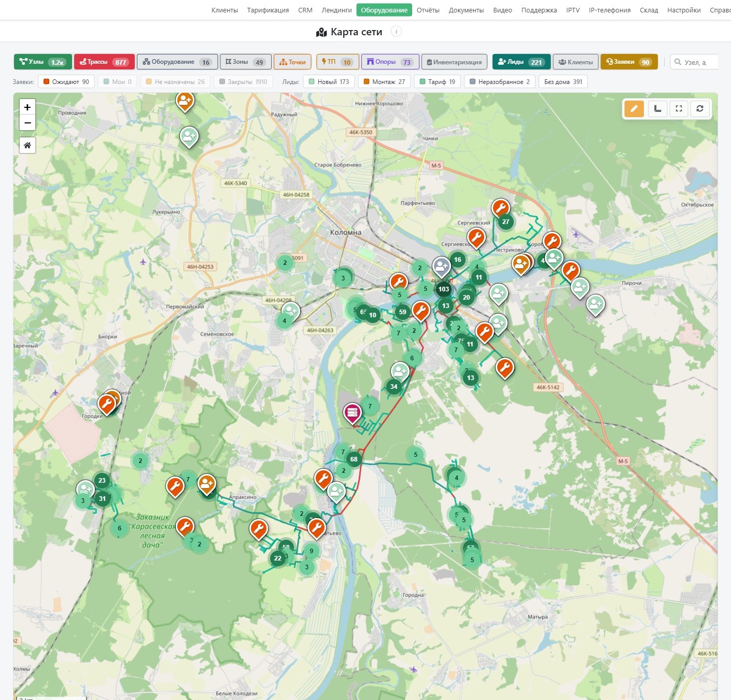Open the cluster marker labeled 22

278,558
